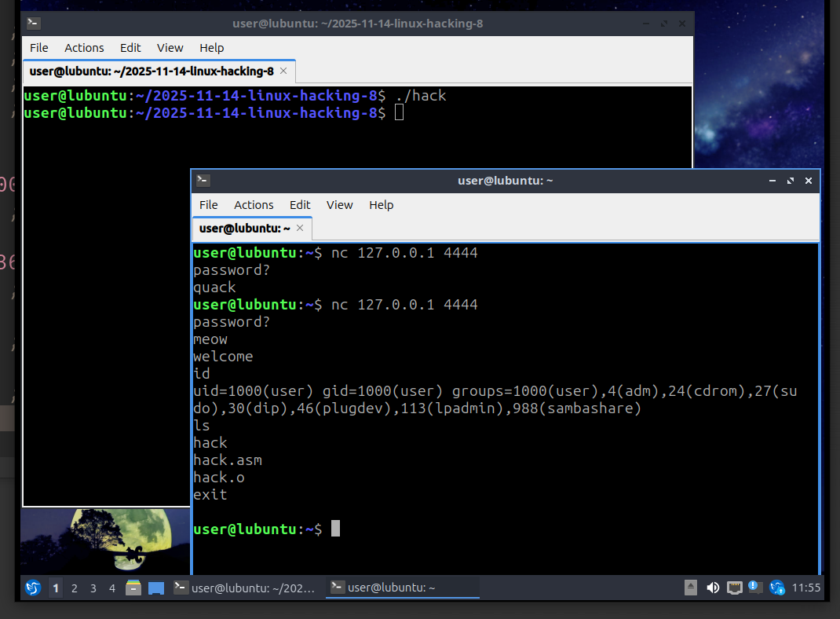
Task: Open the volume control tray icon
Action: coord(713,588)
